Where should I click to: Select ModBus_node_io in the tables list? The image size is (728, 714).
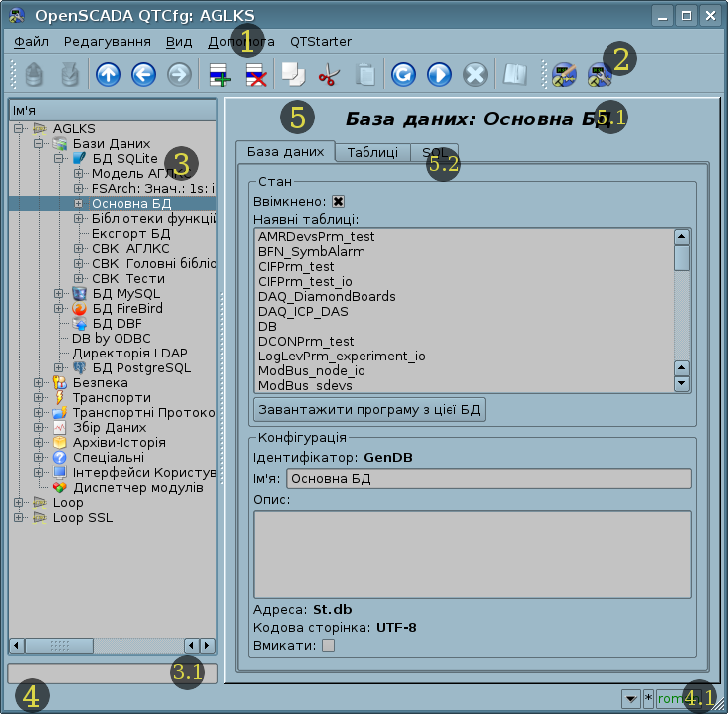click(312, 370)
